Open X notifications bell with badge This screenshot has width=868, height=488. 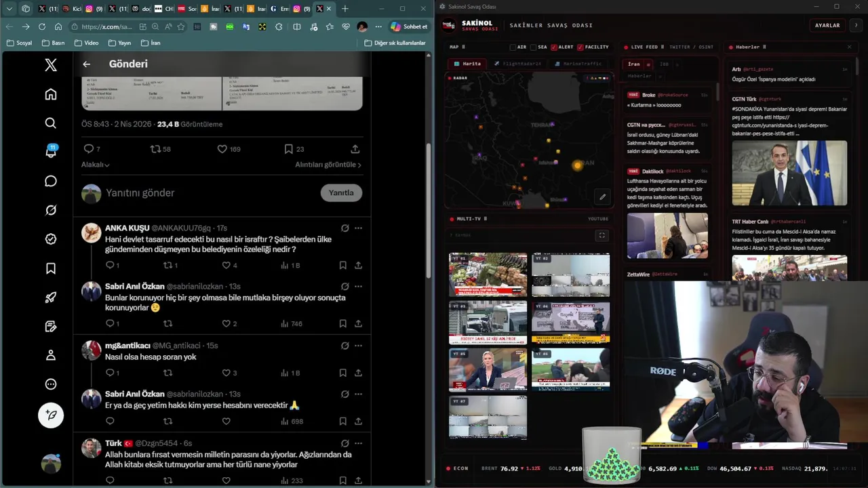pos(51,152)
